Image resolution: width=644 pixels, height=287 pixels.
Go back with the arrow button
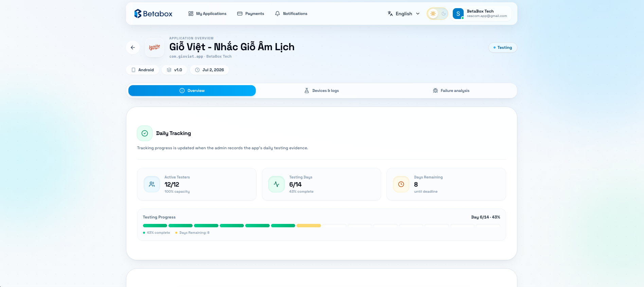(x=133, y=47)
